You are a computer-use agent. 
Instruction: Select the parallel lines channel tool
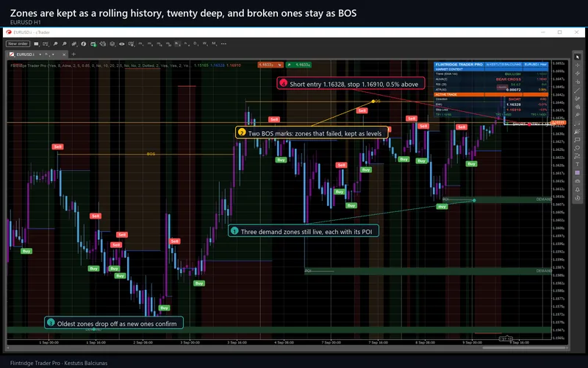point(578,73)
